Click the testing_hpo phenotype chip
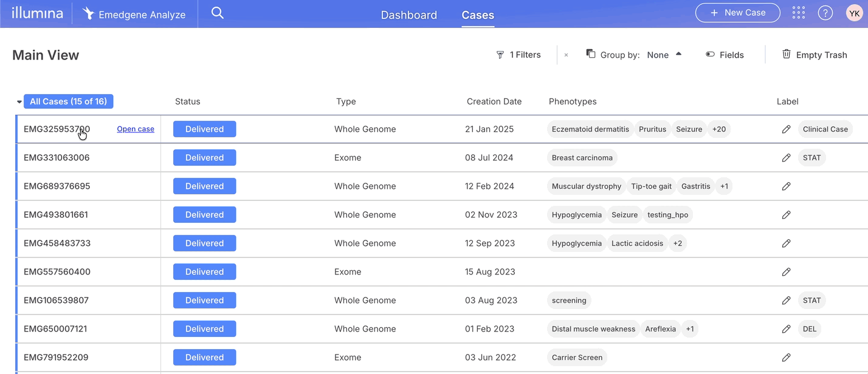868x374 pixels. 667,215
